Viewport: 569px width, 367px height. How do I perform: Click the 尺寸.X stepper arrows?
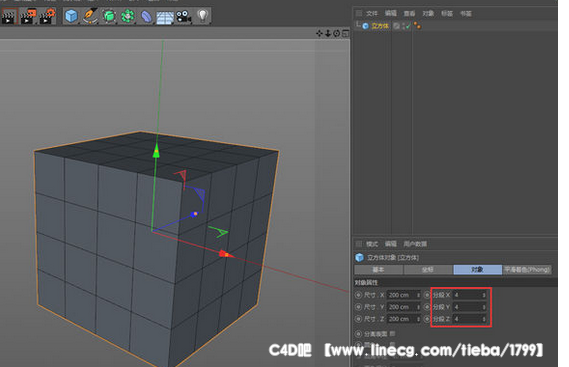pos(418,295)
